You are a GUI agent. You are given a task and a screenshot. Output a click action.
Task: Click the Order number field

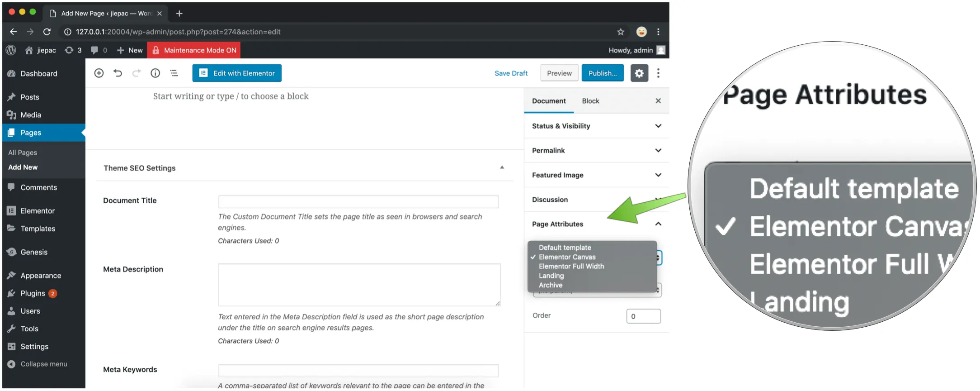(644, 316)
